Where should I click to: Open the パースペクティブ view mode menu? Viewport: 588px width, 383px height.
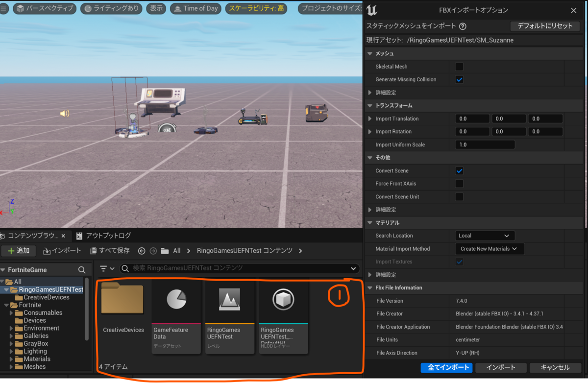[45, 8]
